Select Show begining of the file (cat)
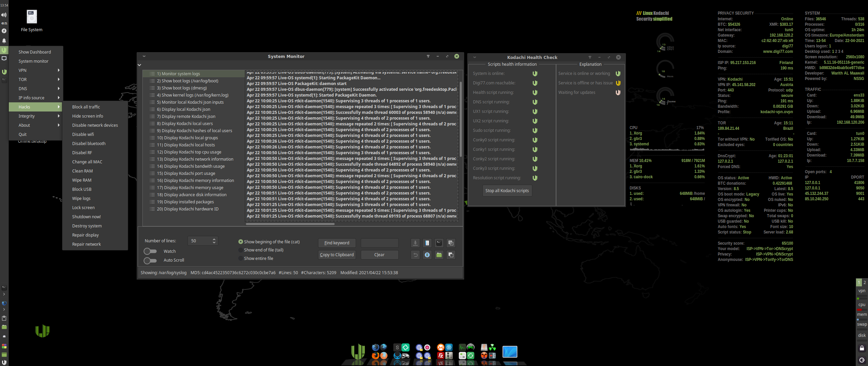The height and width of the screenshot is (366, 868). [269, 242]
